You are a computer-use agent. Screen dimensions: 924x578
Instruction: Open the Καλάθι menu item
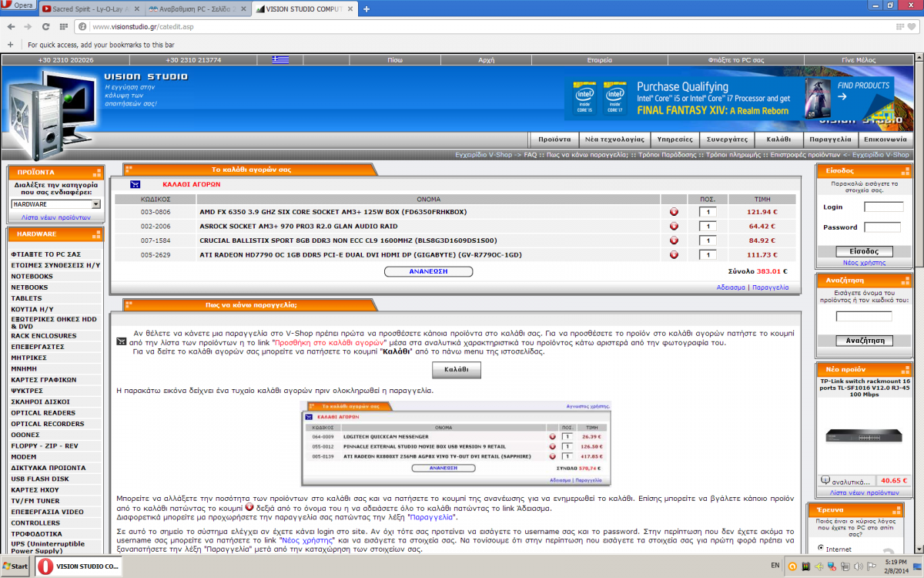778,139
